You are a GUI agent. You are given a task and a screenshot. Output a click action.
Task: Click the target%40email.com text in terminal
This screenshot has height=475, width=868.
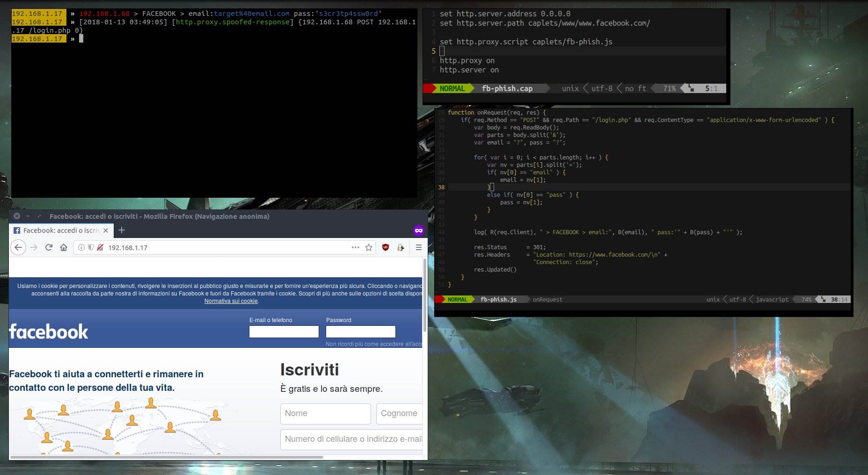tap(252, 14)
